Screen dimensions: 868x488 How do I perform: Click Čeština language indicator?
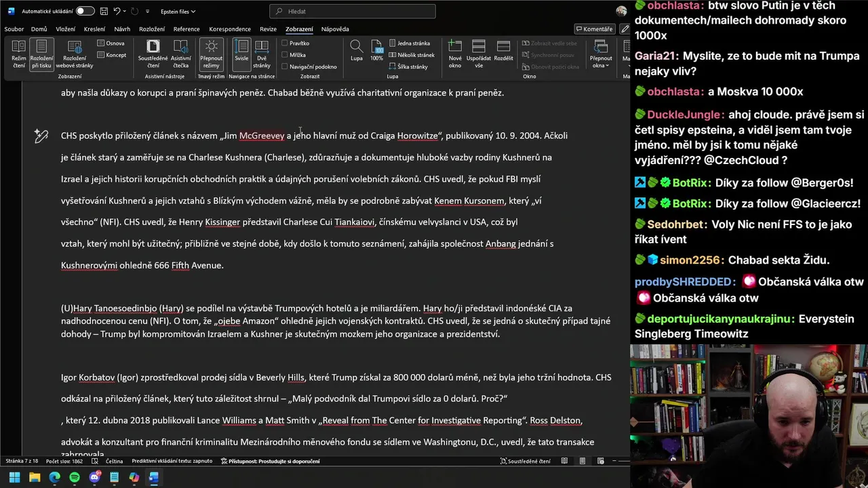pos(114,461)
